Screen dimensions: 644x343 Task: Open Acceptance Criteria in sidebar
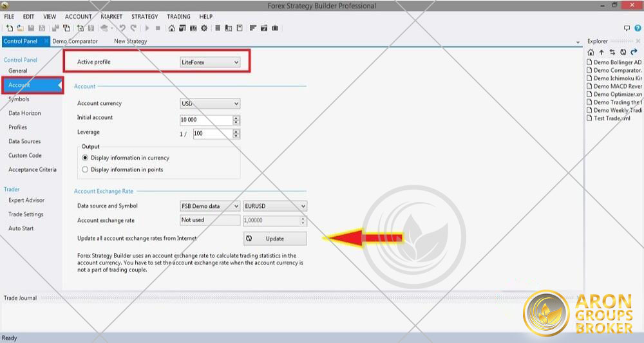(32, 169)
